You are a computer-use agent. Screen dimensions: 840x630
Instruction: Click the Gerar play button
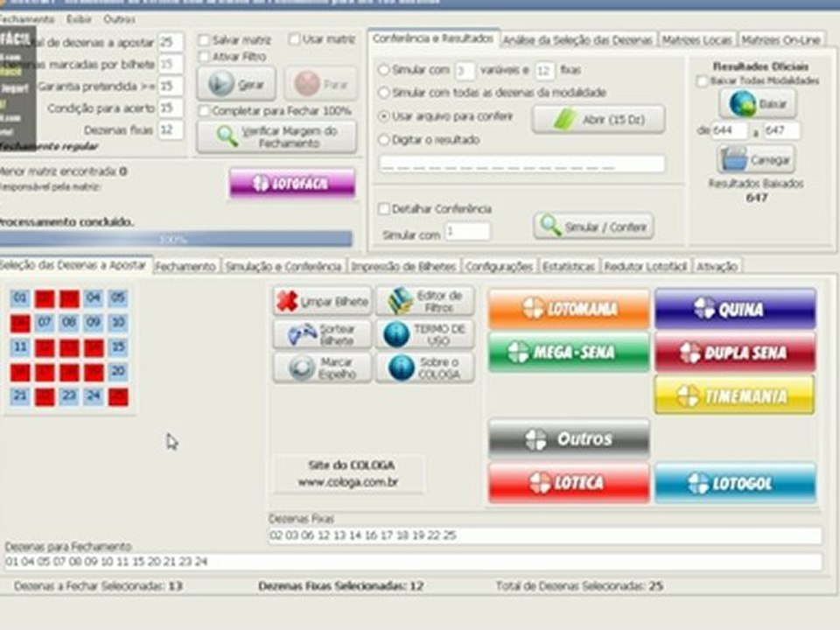[x=236, y=84]
